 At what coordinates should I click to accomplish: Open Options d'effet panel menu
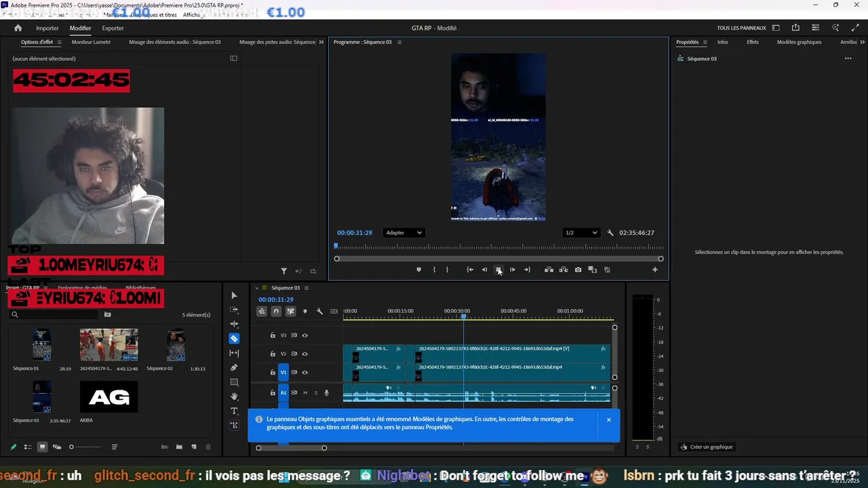point(59,42)
